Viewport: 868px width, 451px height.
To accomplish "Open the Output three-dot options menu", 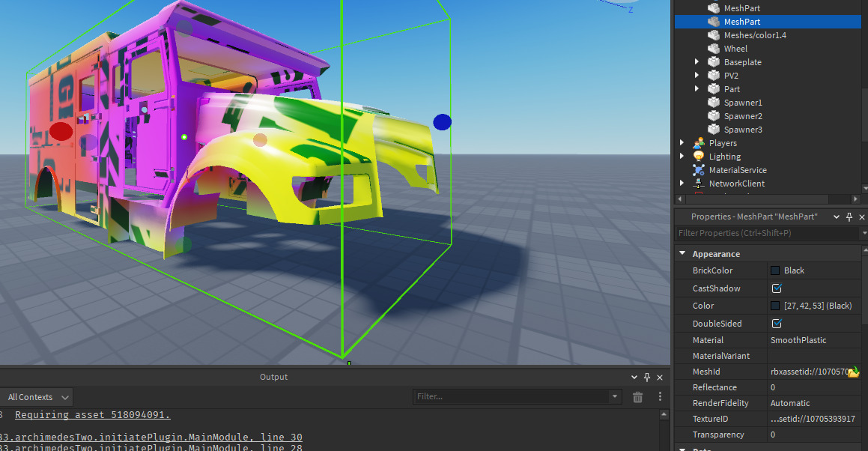I will (660, 397).
